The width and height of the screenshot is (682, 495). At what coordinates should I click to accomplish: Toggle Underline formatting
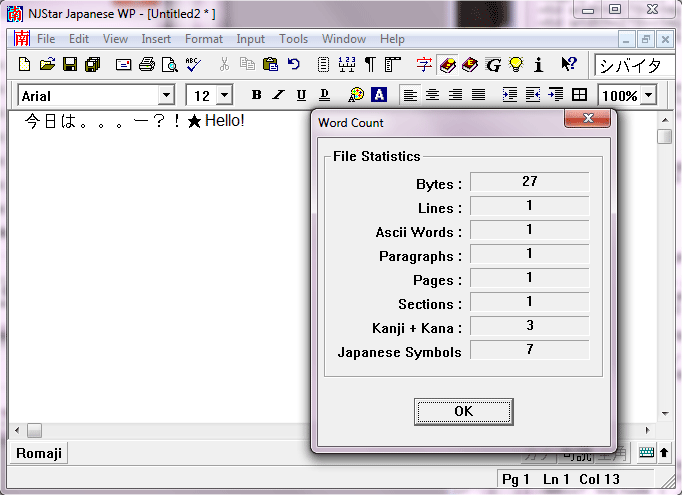tap(301, 95)
